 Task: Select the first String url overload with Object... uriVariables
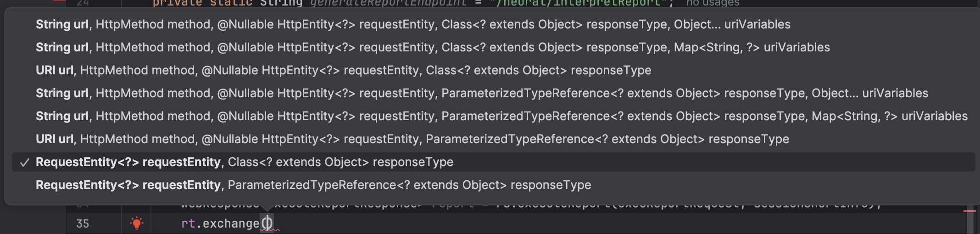click(413, 24)
